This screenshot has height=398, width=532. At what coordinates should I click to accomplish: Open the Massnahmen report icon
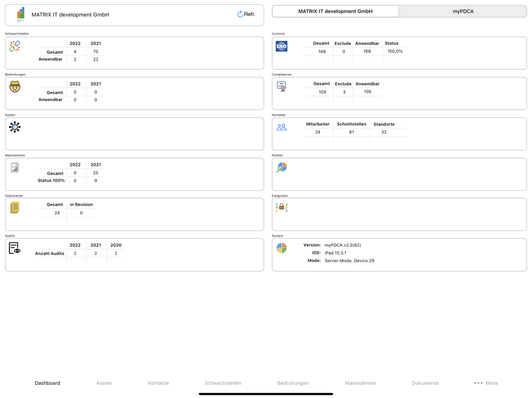[x=14, y=167]
